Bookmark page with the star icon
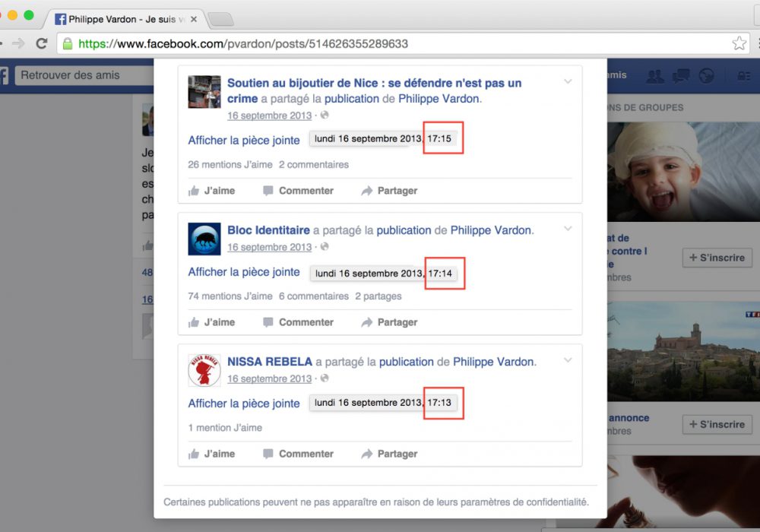Viewport: 760px width, 532px height. coord(739,43)
